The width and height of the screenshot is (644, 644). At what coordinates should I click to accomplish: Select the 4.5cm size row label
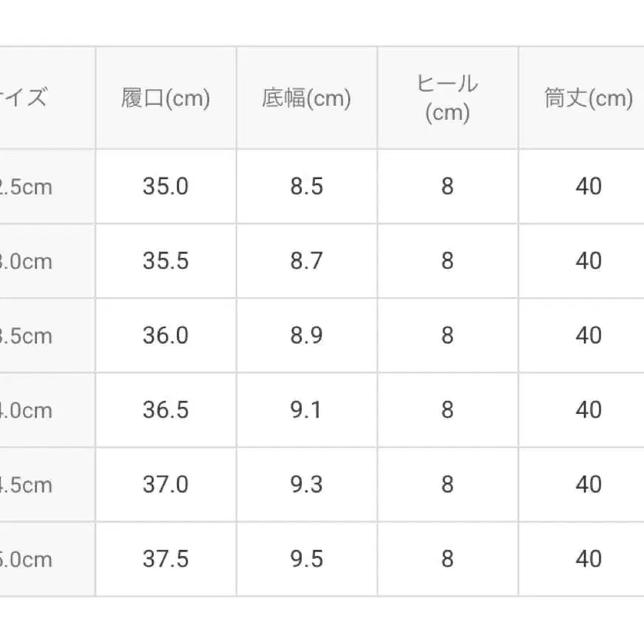(27, 485)
